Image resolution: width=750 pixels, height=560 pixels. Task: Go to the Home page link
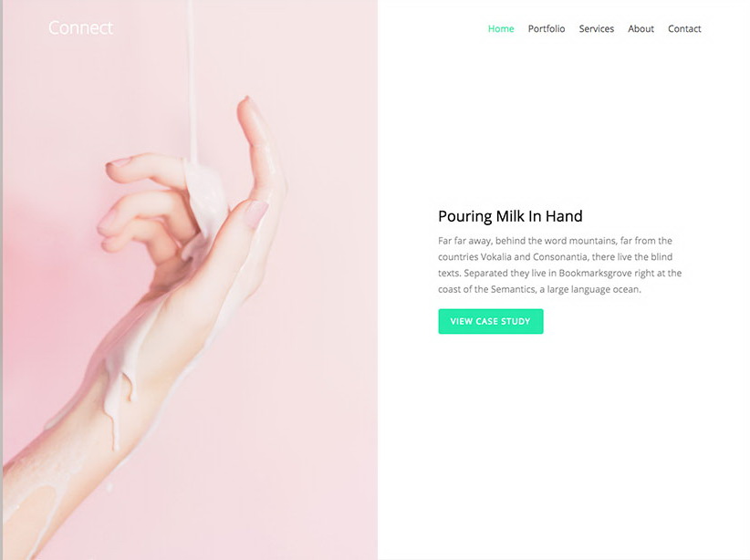(501, 28)
